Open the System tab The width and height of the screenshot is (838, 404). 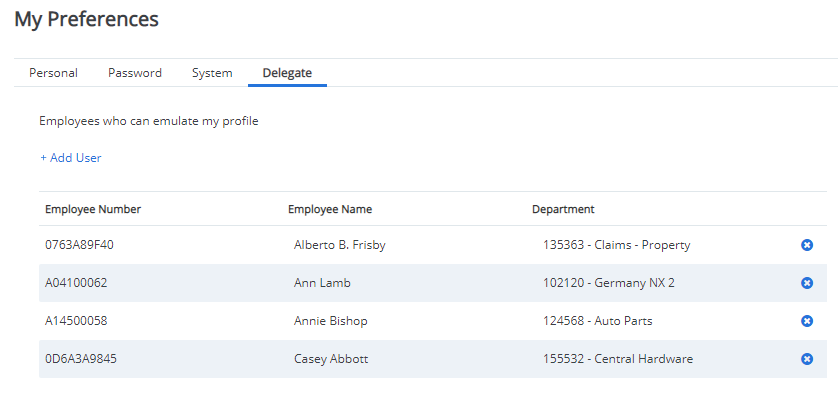tap(212, 73)
